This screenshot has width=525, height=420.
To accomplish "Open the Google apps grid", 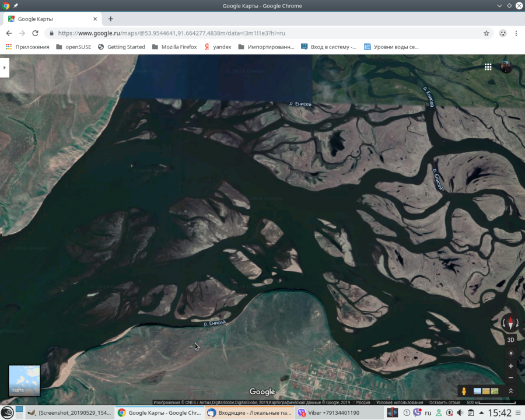I will (x=488, y=67).
